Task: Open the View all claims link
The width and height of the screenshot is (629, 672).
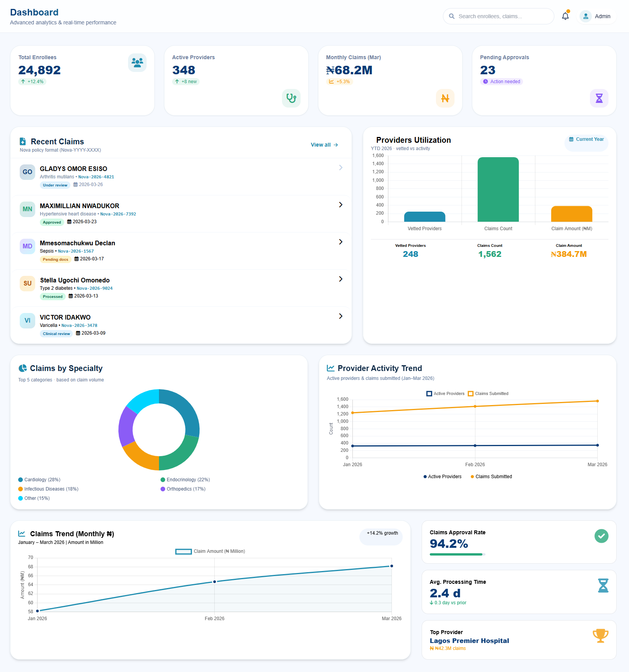Action: (x=324, y=145)
